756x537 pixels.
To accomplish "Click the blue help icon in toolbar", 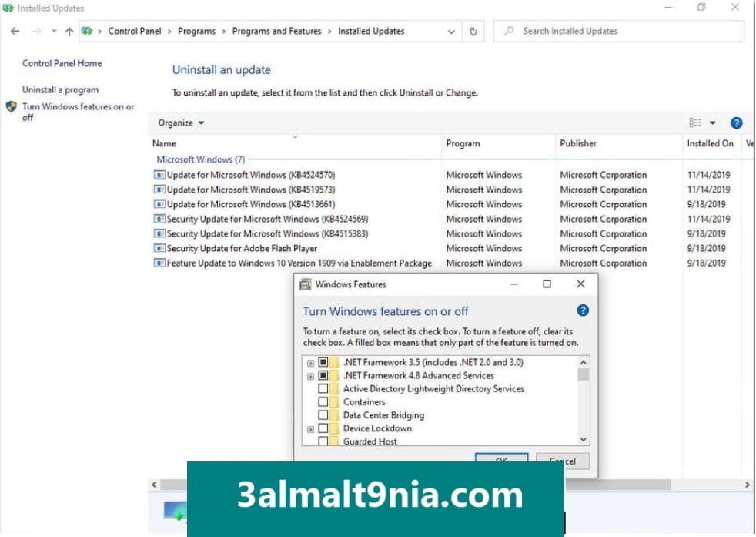I will [736, 123].
